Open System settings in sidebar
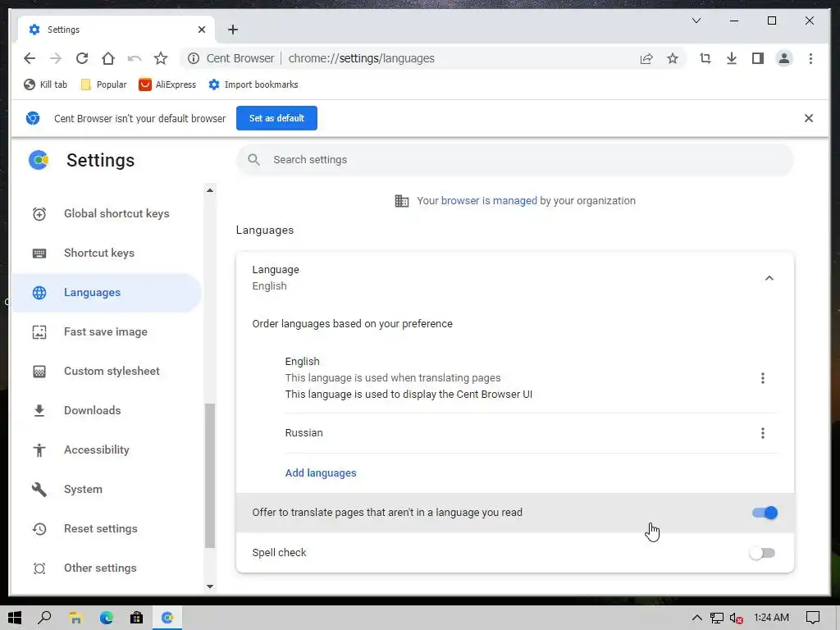840x630 pixels. (107, 489)
